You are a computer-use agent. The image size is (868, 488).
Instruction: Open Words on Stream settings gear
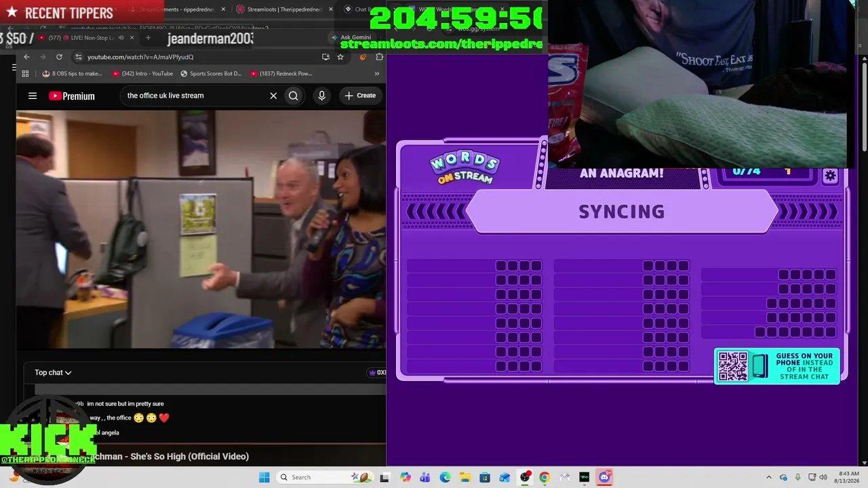click(830, 176)
